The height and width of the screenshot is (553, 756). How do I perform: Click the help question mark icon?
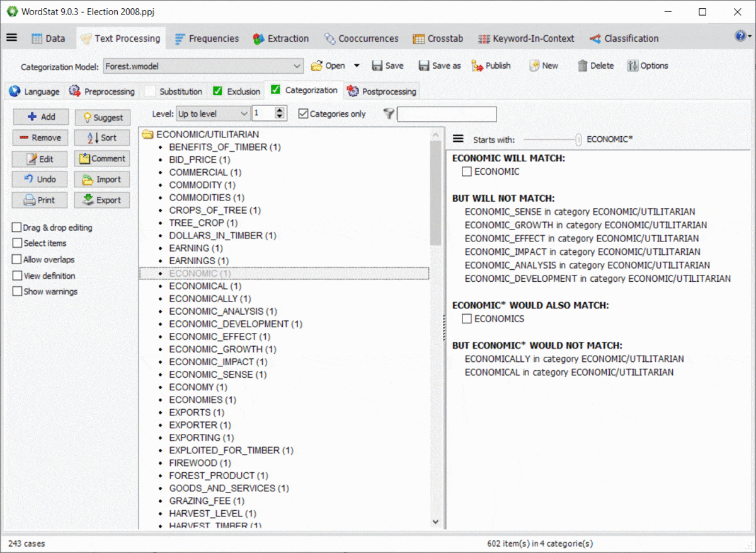(x=740, y=36)
